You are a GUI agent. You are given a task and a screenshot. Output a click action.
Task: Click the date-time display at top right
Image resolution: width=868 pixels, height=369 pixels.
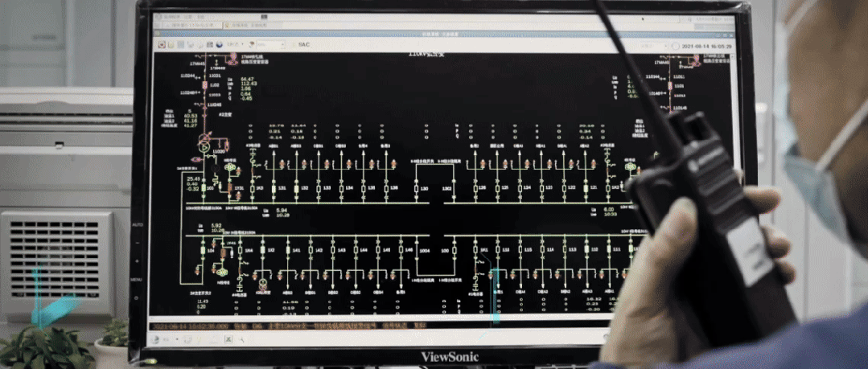(x=706, y=47)
